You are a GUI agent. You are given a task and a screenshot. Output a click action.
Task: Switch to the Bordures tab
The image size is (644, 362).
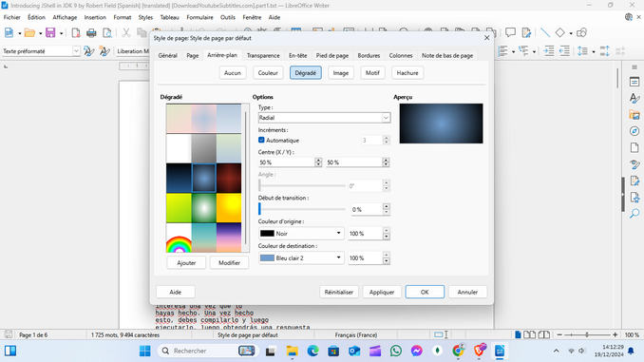point(369,55)
